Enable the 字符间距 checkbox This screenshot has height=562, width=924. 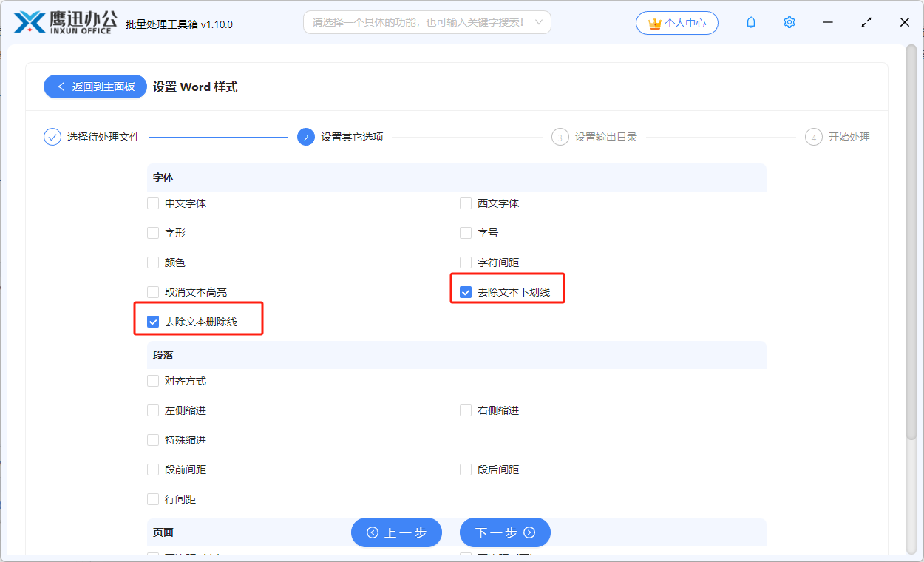466,263
